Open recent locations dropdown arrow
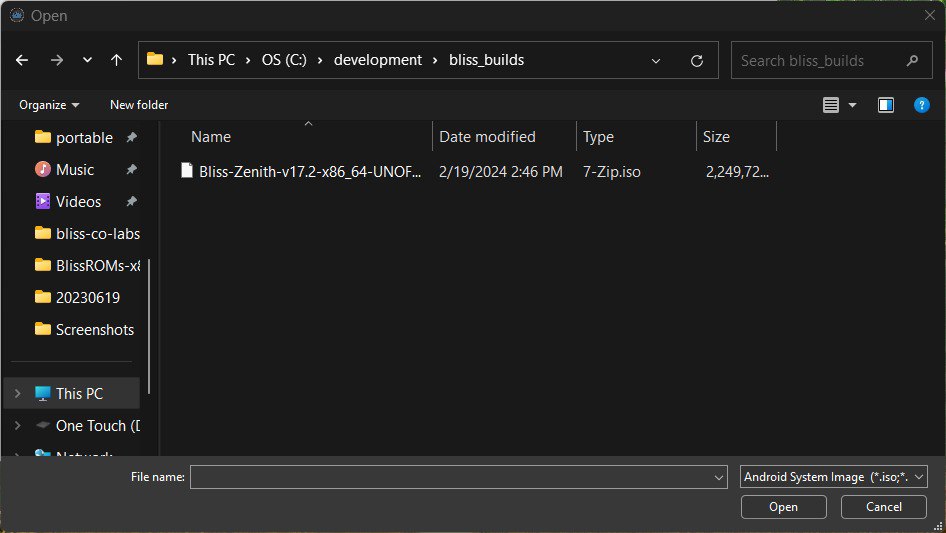 pyautogui.click(x=87, y=60)
